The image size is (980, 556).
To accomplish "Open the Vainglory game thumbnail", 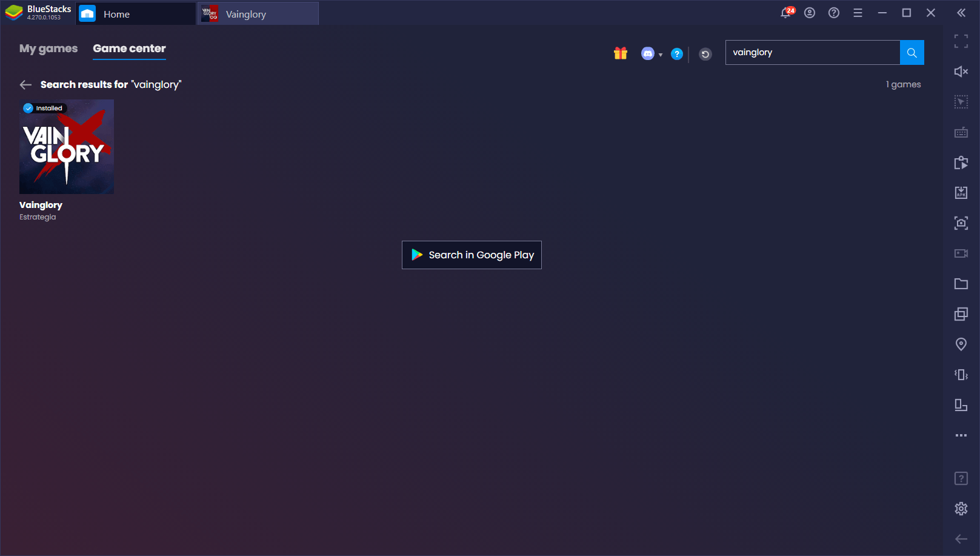I will [67, 147].
